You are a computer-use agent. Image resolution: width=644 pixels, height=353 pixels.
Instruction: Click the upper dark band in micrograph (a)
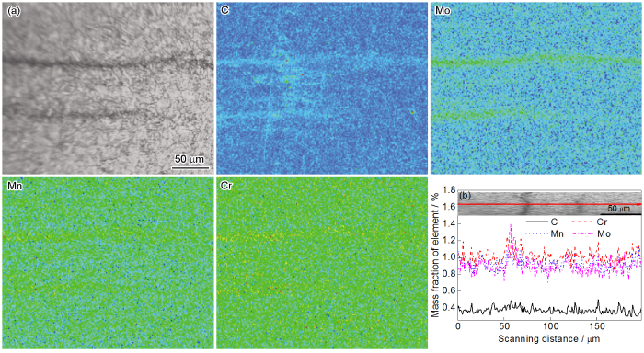point(108,63)
